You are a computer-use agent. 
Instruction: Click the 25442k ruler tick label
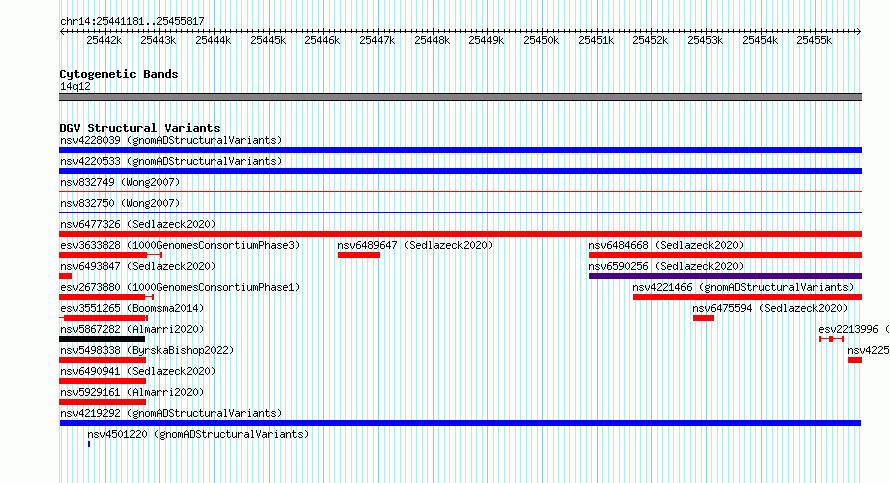point(104,40)
